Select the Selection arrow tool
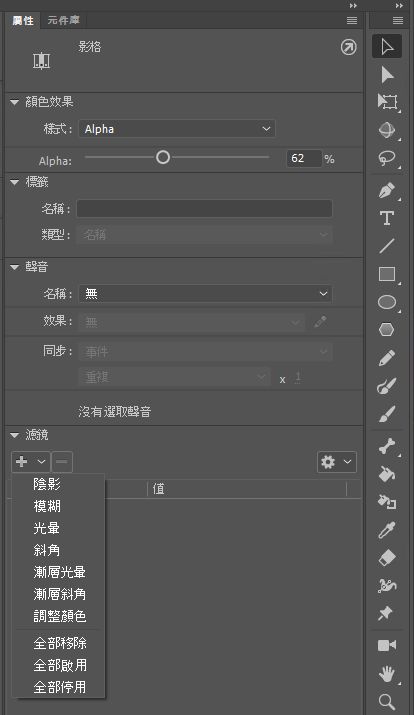Image resolution: width=414 pixels, height=715 pixels. coord(387,46)
